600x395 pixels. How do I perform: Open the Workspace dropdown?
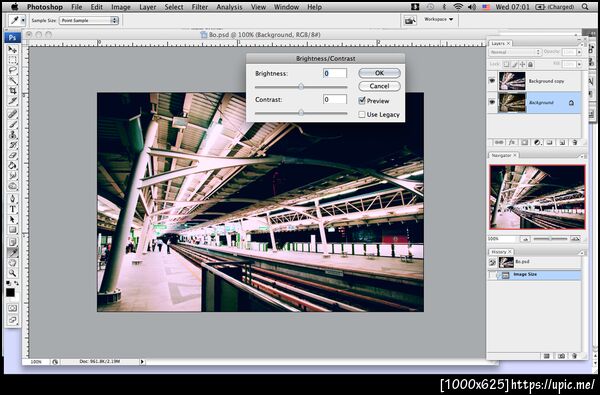[x=439, y=19]
